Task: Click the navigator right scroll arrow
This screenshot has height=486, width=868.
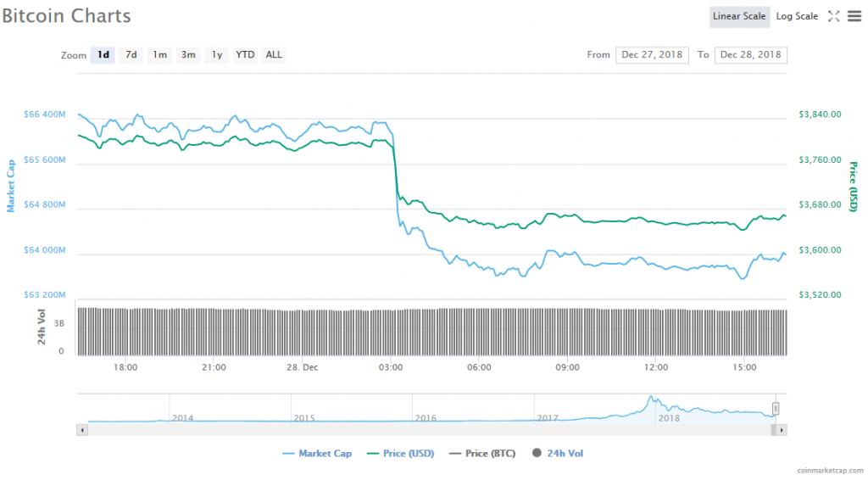Action: (x=782, y=430)
